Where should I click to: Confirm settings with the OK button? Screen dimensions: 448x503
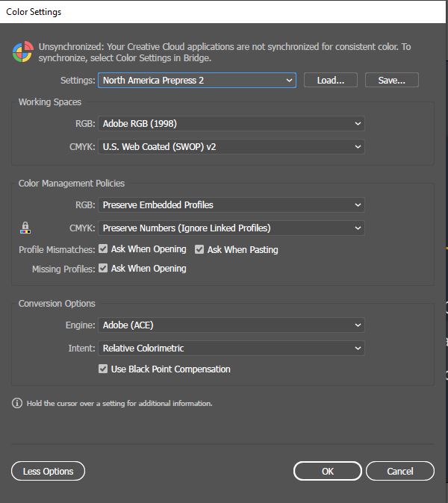pos(328,471)
